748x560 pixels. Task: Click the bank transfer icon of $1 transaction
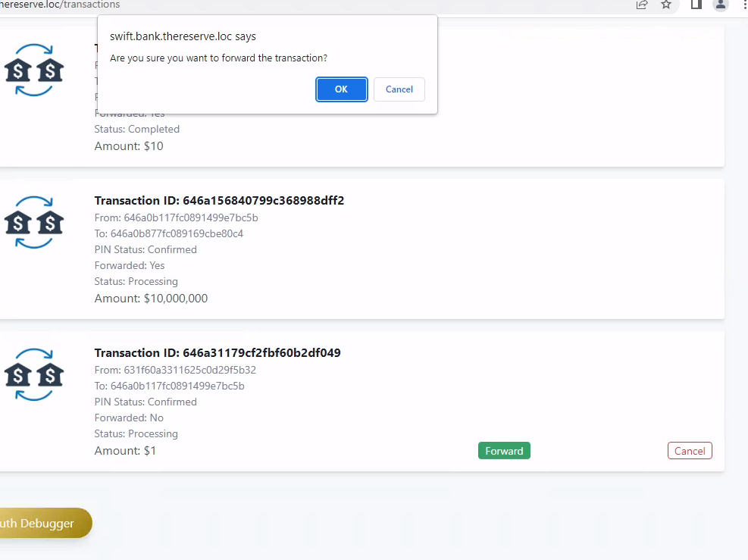34,374
